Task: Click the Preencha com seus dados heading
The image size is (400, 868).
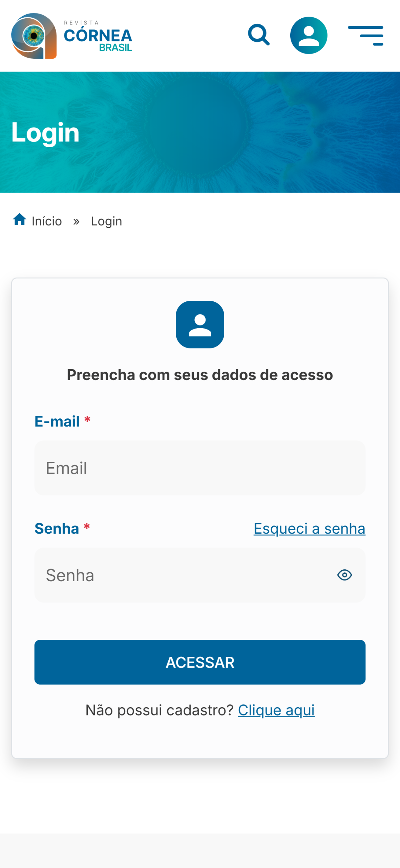Action: click(200, 375)
